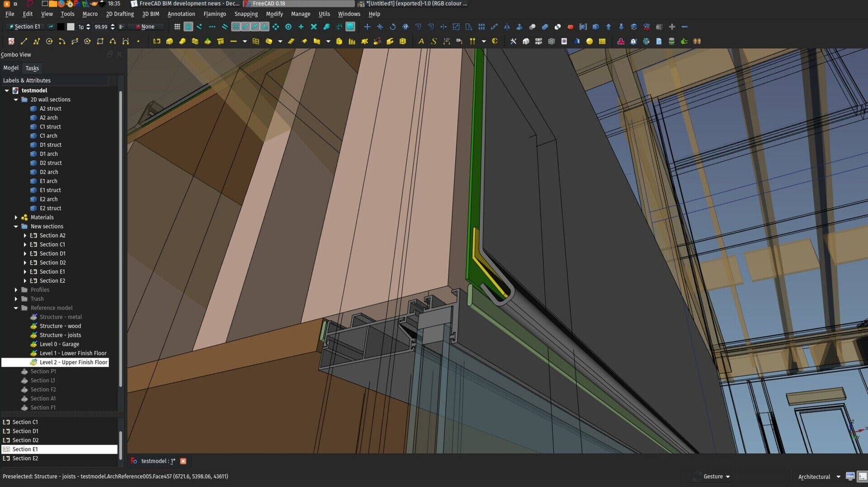Switch to the Tasks tab

click(32, 68)
